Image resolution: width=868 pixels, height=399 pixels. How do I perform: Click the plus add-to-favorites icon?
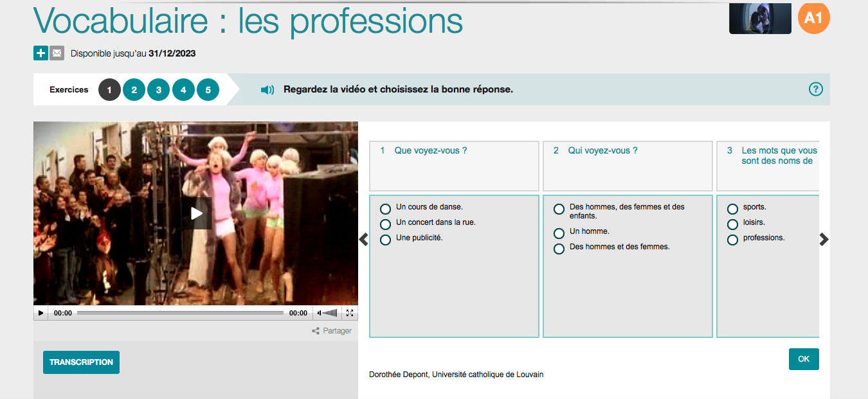pos(41,53)
